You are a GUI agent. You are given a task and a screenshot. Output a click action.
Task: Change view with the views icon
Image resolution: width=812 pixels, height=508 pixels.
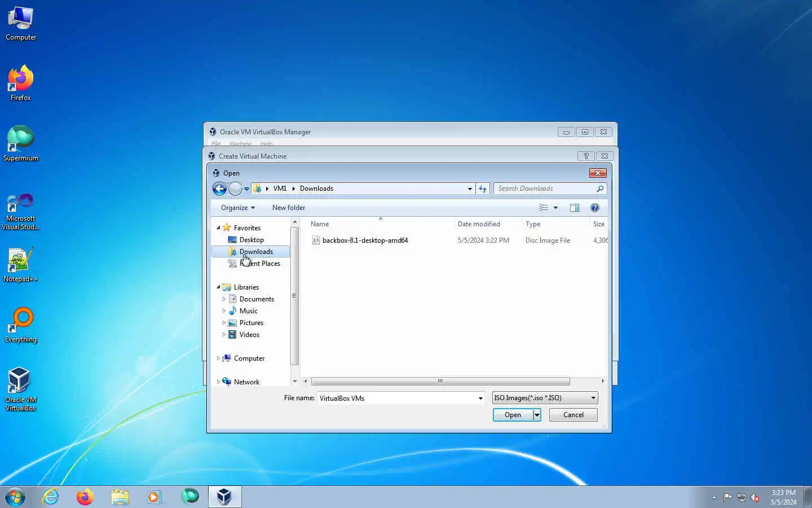(x=544, y=208)
